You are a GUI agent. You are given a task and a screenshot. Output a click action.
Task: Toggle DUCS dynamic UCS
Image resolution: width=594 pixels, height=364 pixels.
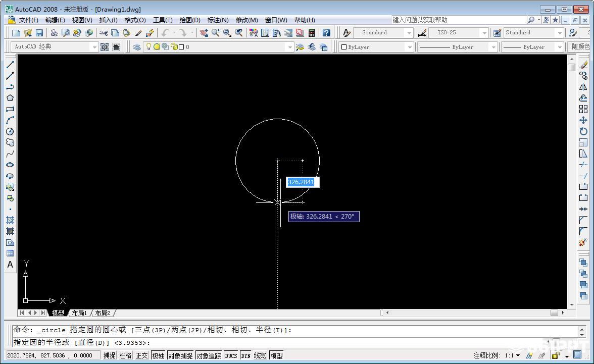(x=231, y=355)
